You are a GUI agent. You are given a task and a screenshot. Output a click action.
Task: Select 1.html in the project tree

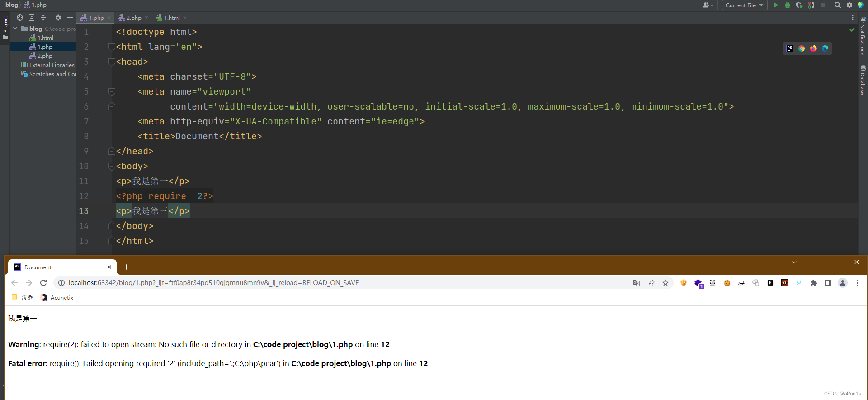(41, 38)
